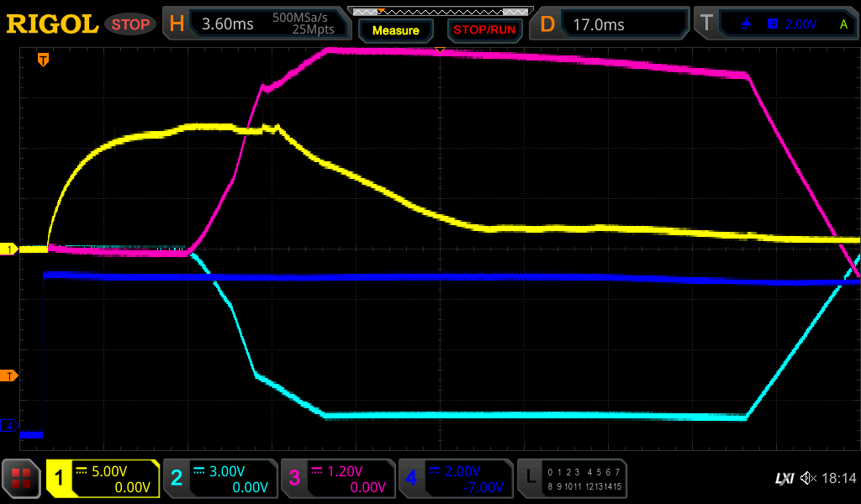
Task: Toggle channel 3 with the magenta 1.20V box
Action: click(338, 479)
